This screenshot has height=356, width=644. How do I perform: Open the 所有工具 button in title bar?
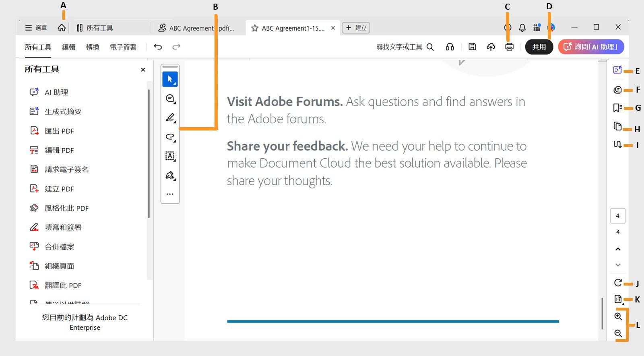95,28
